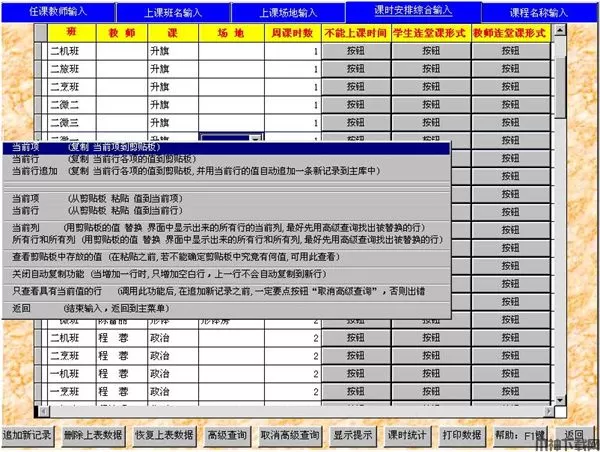Screen dimensions: 600x452
Task: Select 关闭自动复制功能 entry
Action: tap(226, 274)
